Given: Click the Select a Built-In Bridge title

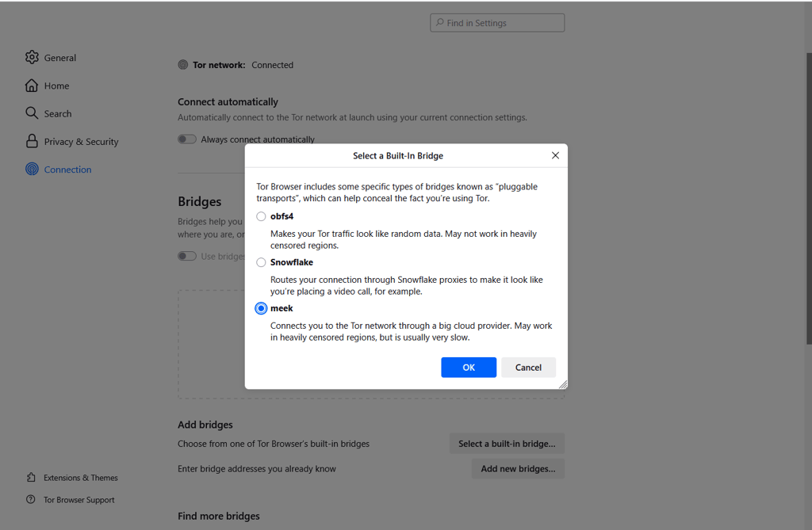Looking at the screenshot, I should point(398,155).
